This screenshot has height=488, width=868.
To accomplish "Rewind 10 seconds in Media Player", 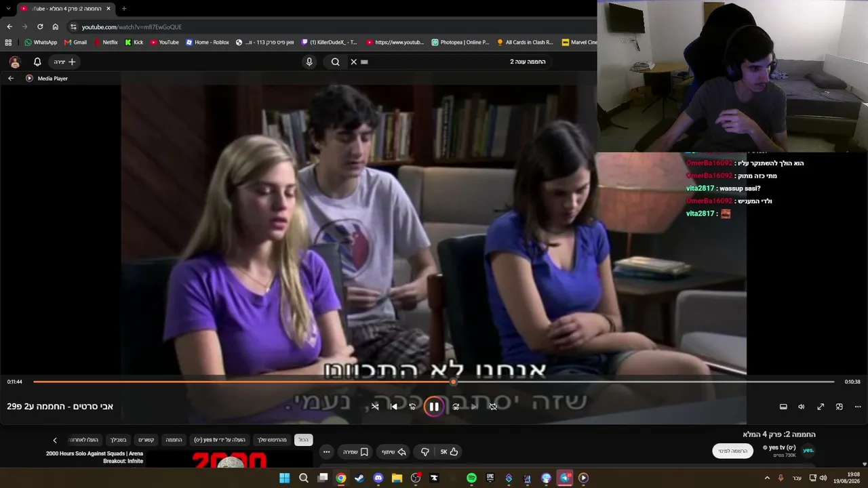I will point(412,407).
